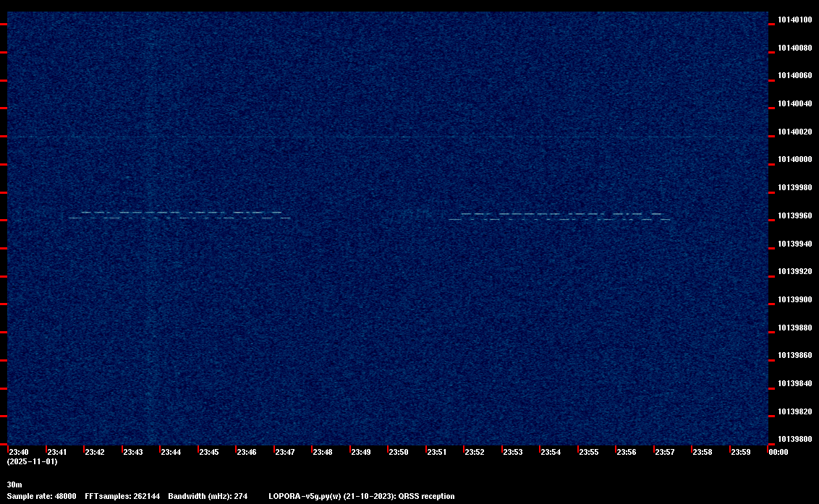Click the LOPORA-v5g.py QRSS reception text
The image size is (819, 504).
[362, 496]
